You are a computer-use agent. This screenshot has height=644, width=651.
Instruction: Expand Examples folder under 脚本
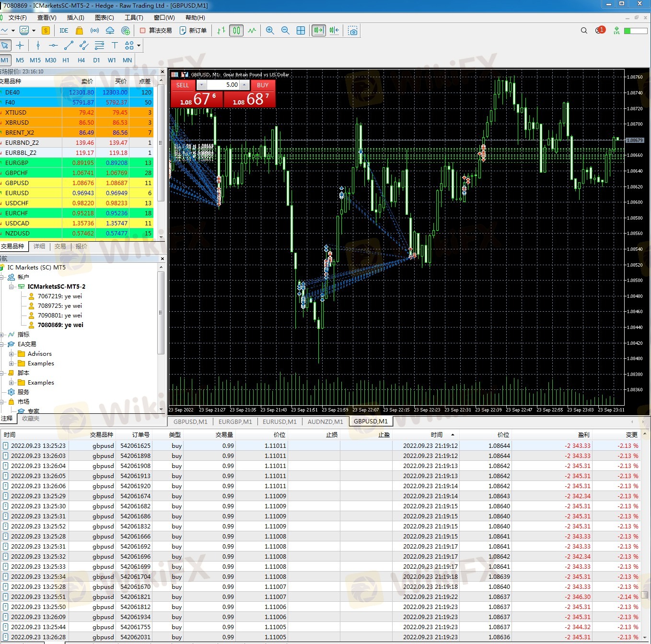pos(12,382)
